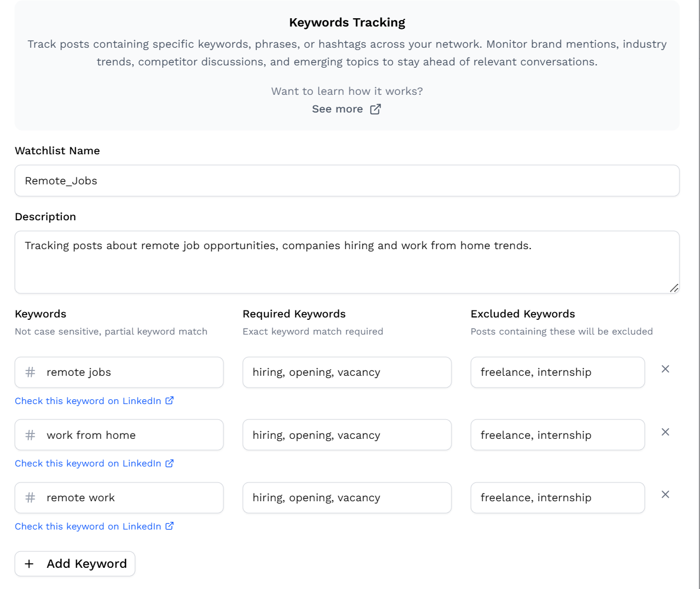Click the plus icon on the Add Keyword button

29,564
